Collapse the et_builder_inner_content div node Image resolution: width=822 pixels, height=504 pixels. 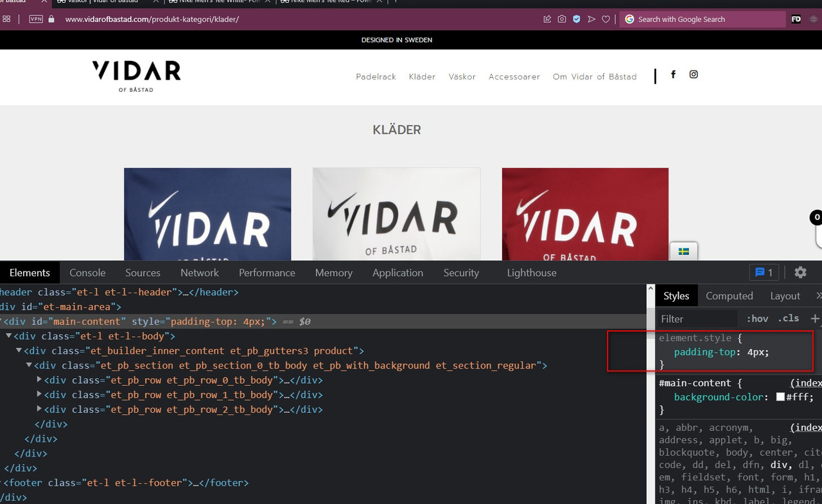pyautogui.click(x=19, y=351)
